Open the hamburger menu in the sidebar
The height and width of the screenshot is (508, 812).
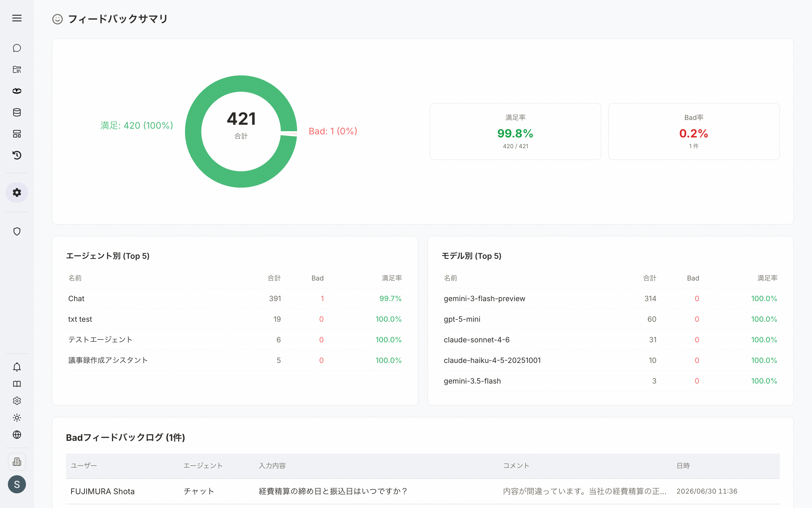pos(17,18)
